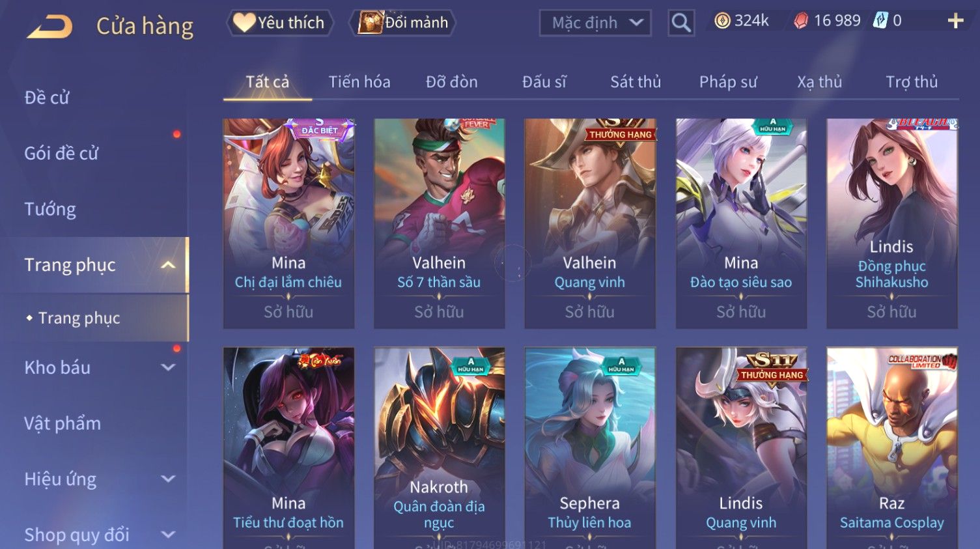Screen dimensions: 980x549
Task: Click the red gem currency icon
Action: [800, 21]
